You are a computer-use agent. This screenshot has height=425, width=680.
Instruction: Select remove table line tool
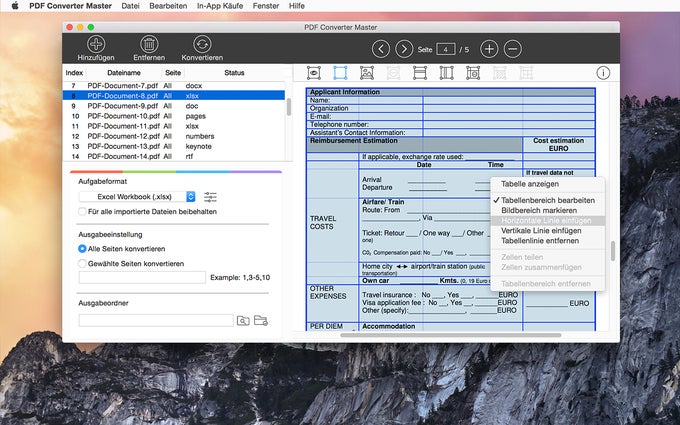pos(473,73)
